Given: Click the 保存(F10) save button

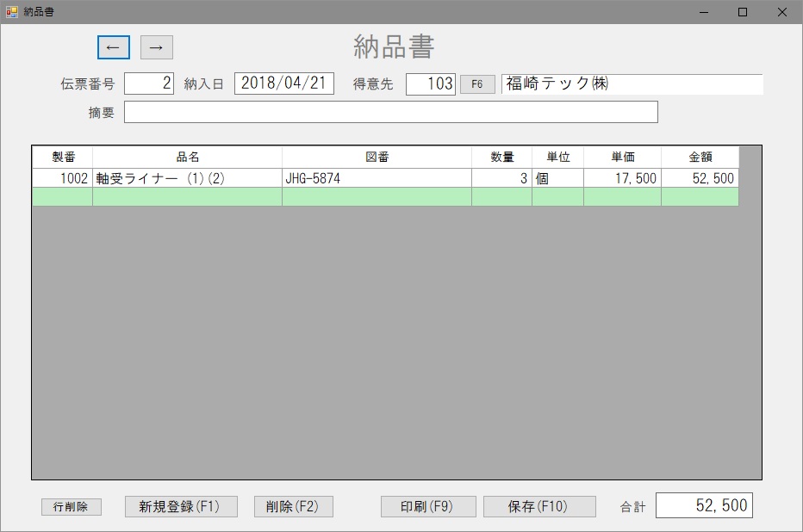Looking at the screenshot, I should pos(539,506).
